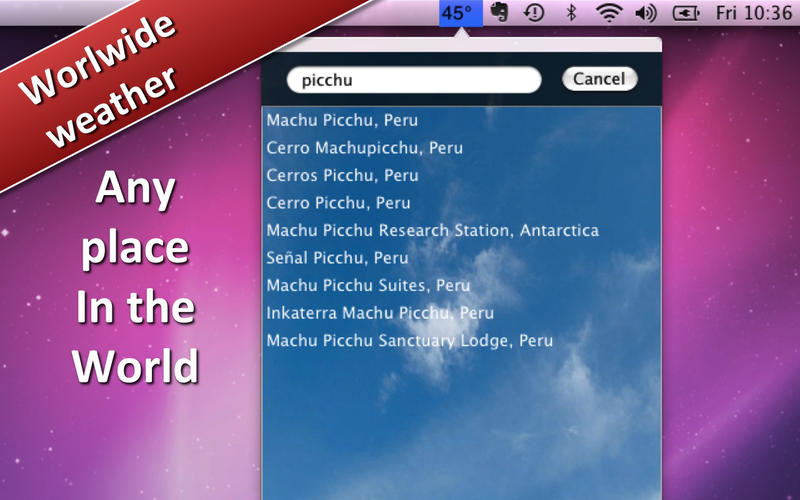Image resolution: width=800 pixels, height=500 pixels.
Task: Open the battery charging status icon
Action: tap(685, 13)
